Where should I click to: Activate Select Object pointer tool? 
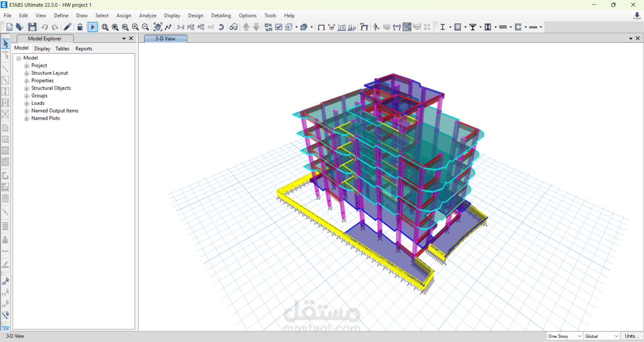pyautogui.click(x=5, y=43)
